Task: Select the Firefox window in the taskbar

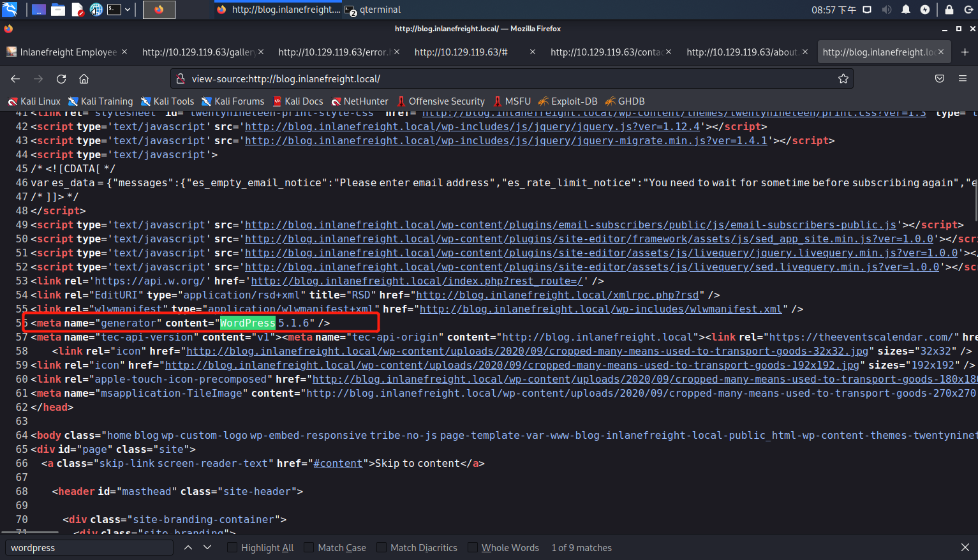Action: click(278, 10)
